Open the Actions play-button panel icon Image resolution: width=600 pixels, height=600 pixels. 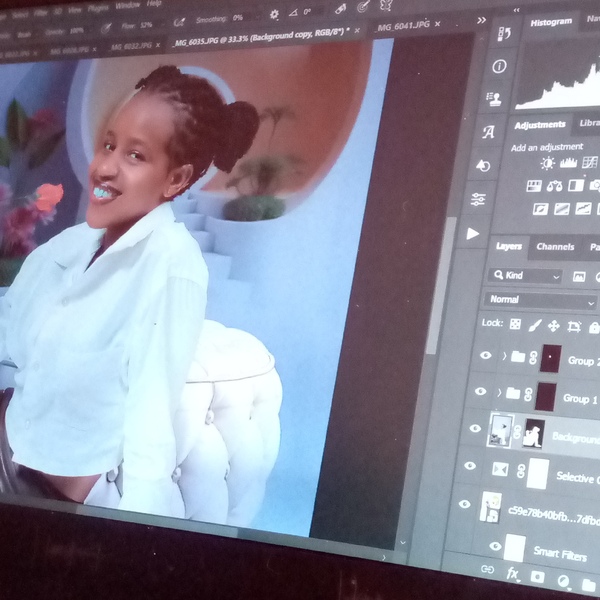tap(474, 233)
